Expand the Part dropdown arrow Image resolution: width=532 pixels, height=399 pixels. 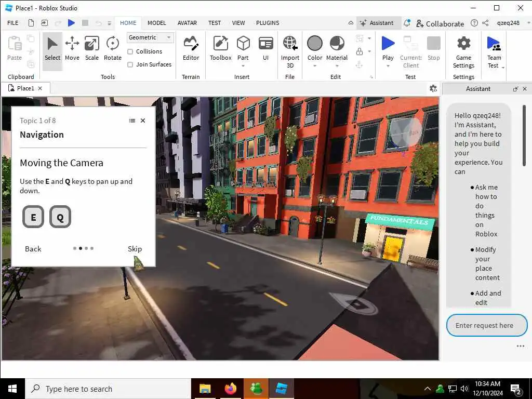[x=243, y=66]
